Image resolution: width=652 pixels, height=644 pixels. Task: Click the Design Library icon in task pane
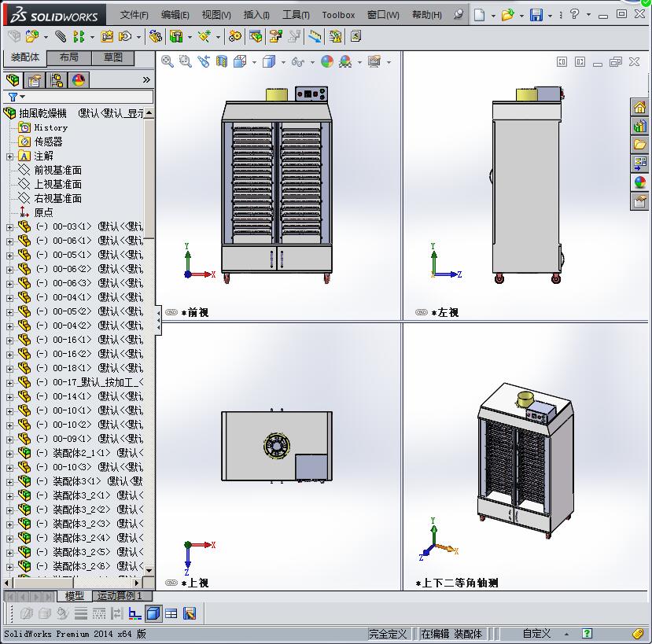639,126
